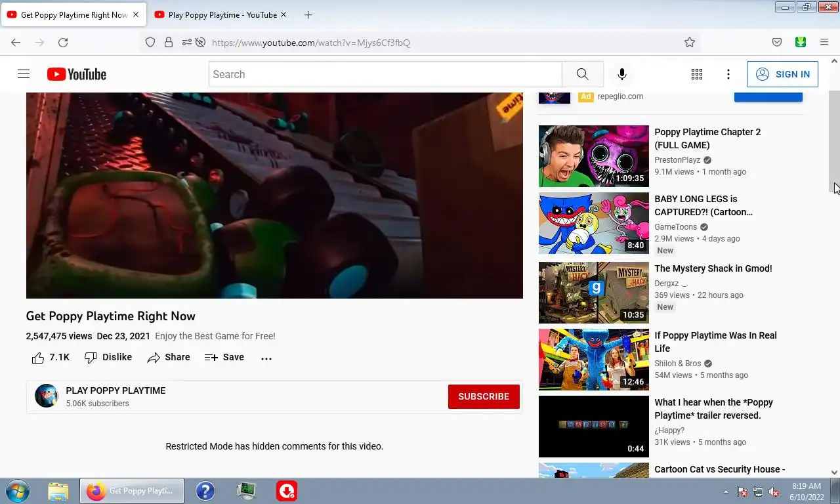Dislike the video
The height and width of the screenshot is (504, 840).
coord(108,357)
